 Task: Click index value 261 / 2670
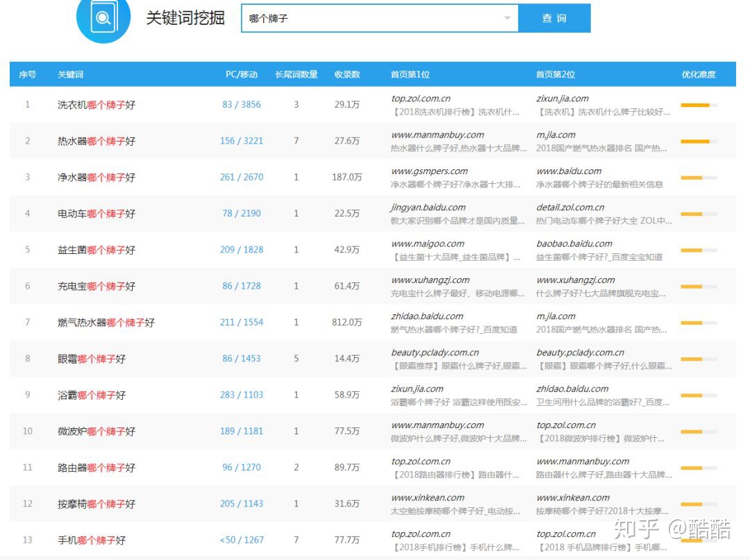(242, 177)
